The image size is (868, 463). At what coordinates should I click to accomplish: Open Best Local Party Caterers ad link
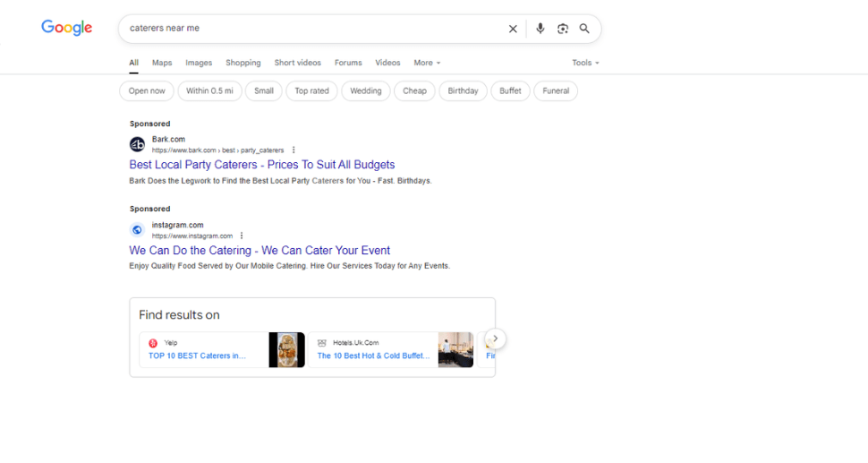(x=262, y=165)
